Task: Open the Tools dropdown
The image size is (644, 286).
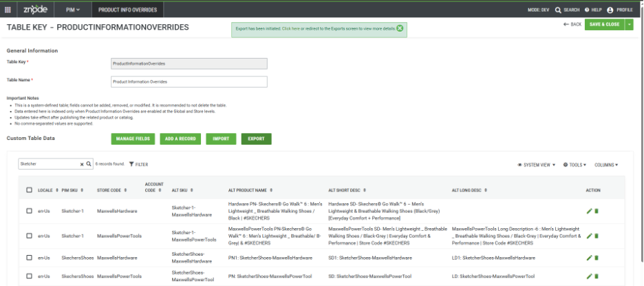Action: pyautogui.click(x=575, y=165)
